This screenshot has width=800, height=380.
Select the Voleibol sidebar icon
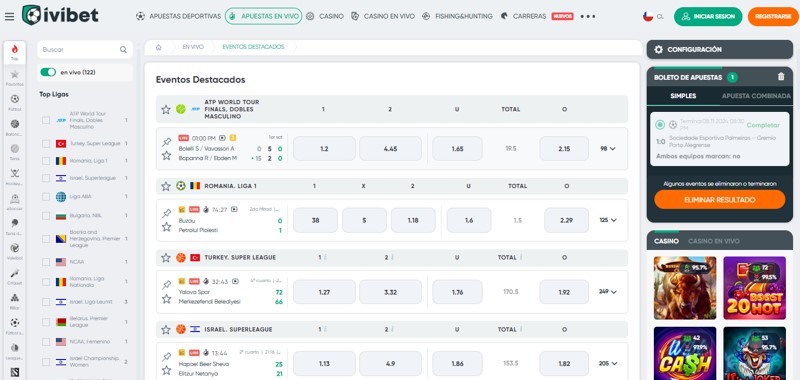pyautogui.click(x=14, y=250)
